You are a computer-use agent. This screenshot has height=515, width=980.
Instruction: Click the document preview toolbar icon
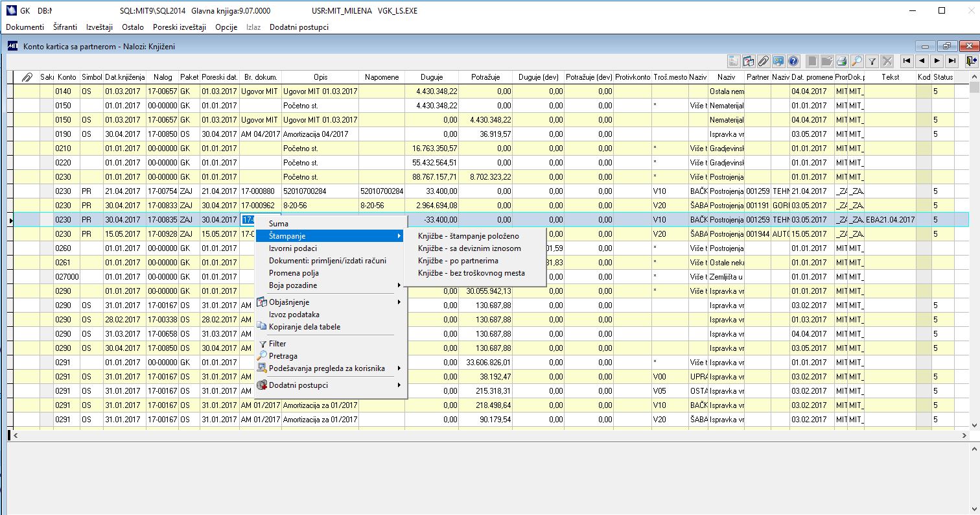(x=734, y=61)
